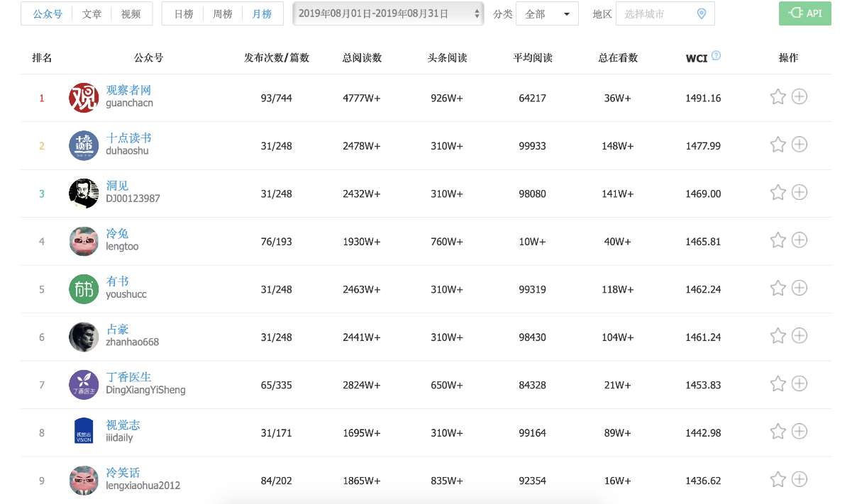The height and width of the screenshot is (504, 852).
Task: Open the 视觉志 account link
Action: click(x=123, y=425)
